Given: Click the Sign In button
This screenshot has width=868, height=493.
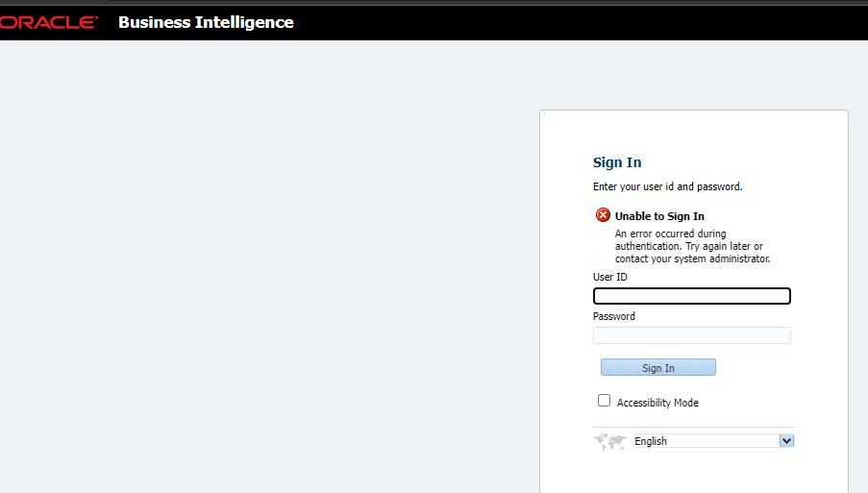Looking at the screenshot, I should click(658, 367).
